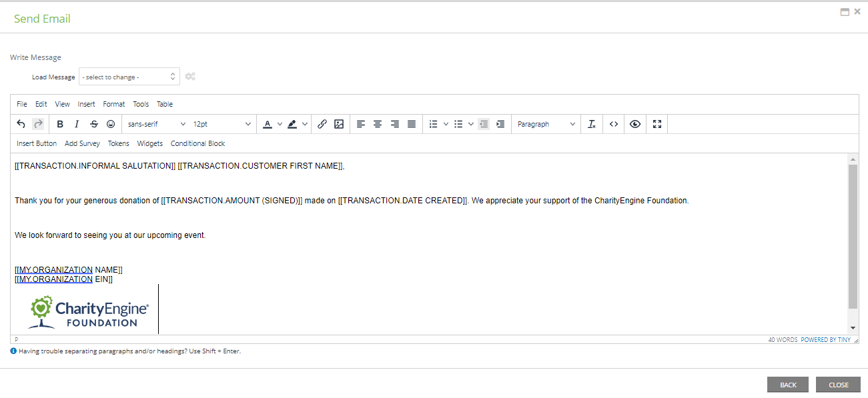Open the Paragraph block format dropdown
This screenshot has width=868, height=398.
pyautogui.click(x=546, y=124)
